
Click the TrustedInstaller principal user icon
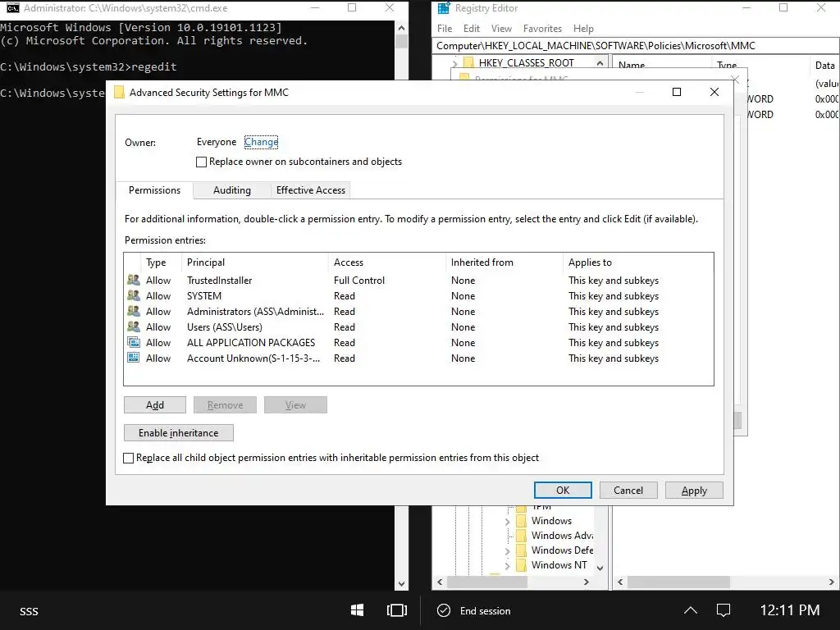point(134,280)
